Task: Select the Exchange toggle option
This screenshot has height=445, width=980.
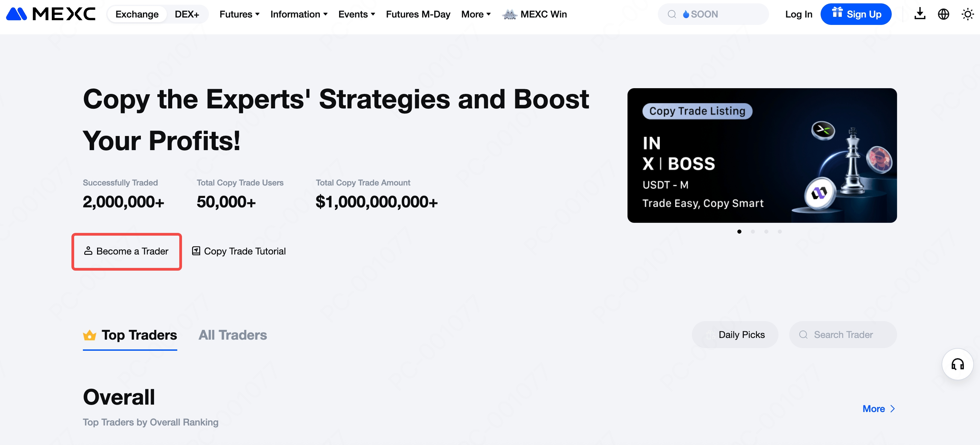Action: [137, 14]
